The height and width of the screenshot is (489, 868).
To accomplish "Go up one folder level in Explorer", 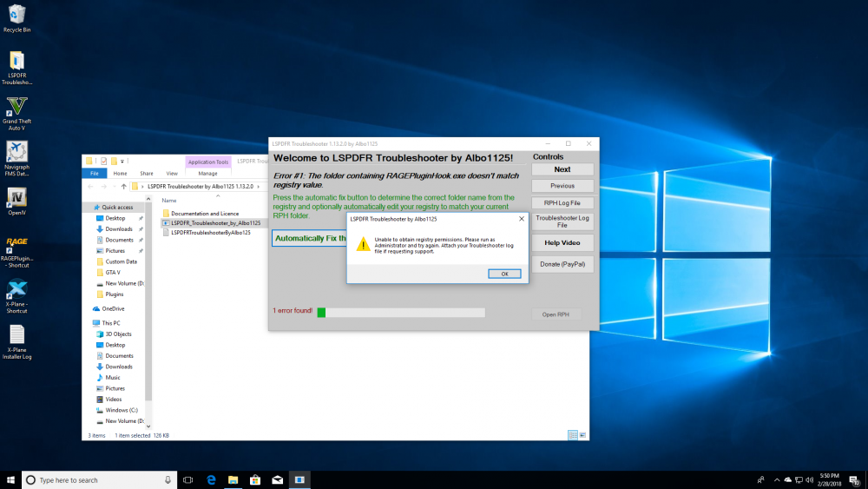I will pos(123,187).
